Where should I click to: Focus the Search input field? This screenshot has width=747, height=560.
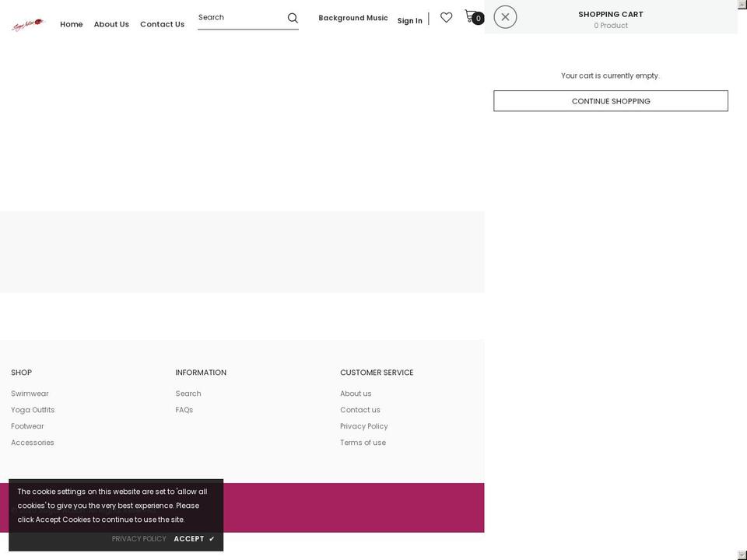click(241, 18)
